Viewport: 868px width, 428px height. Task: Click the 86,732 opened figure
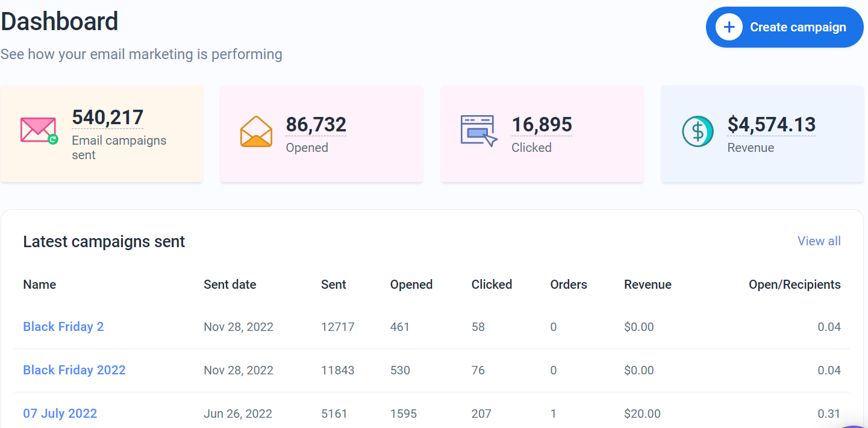316,125
